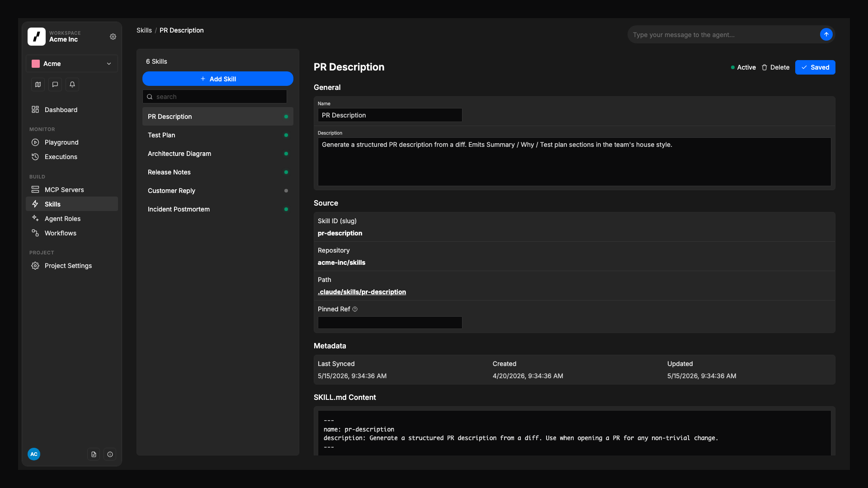Click the Pinned Ref input field

pyautogui.click(x=390, y=323)
